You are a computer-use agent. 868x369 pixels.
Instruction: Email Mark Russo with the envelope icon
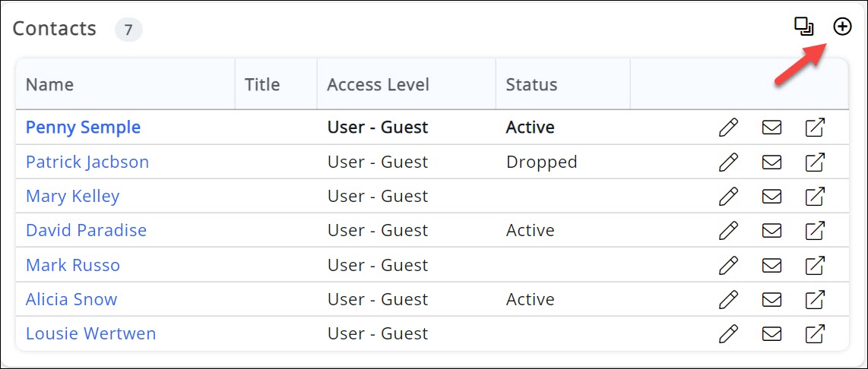click(x=771, y=265)
